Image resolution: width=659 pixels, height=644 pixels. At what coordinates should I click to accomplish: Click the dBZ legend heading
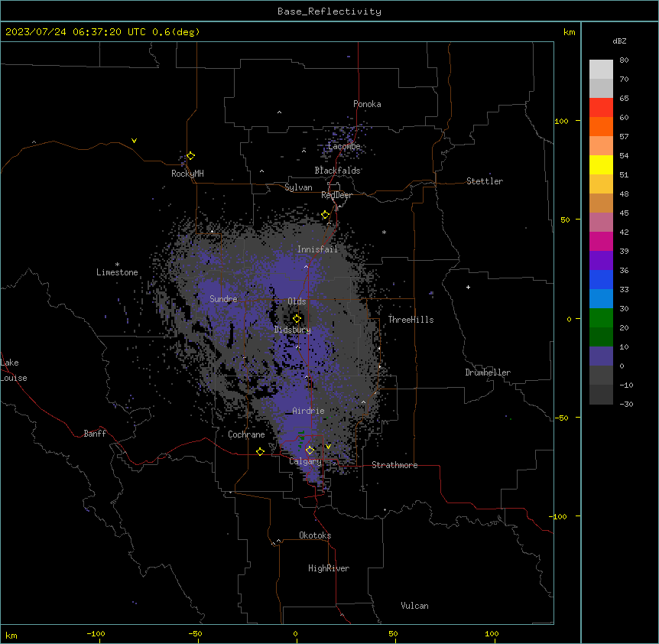point(619,41)
